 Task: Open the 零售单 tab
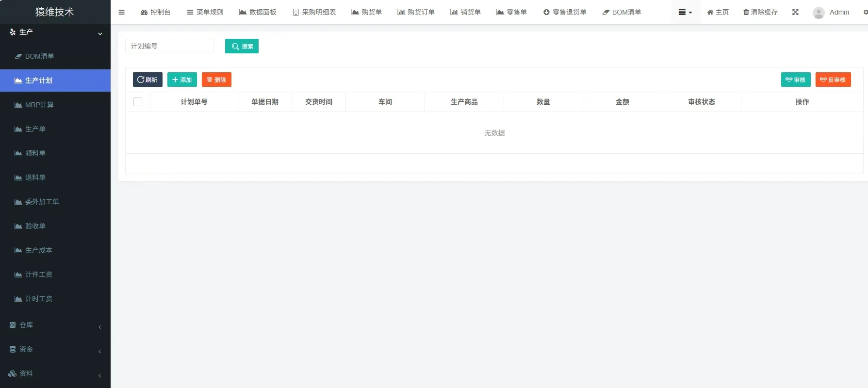point(511,12)
